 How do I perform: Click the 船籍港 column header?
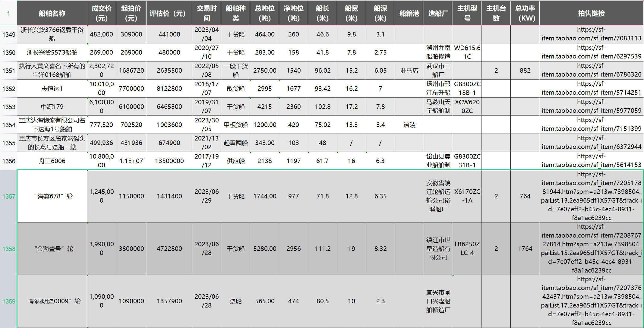[409, 13]
